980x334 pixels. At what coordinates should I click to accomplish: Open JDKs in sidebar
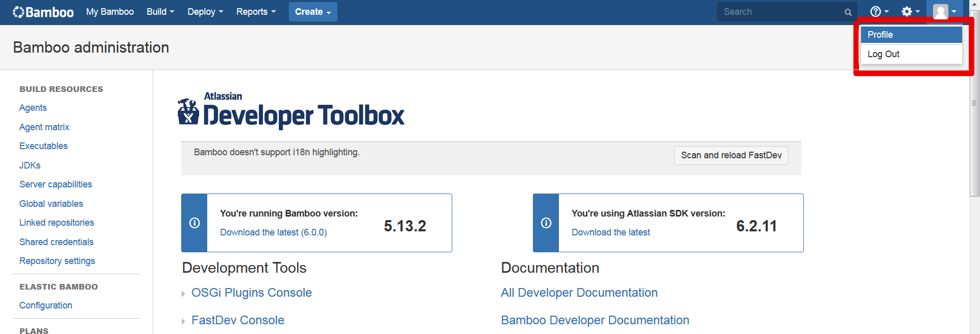(x=30, y=165)
